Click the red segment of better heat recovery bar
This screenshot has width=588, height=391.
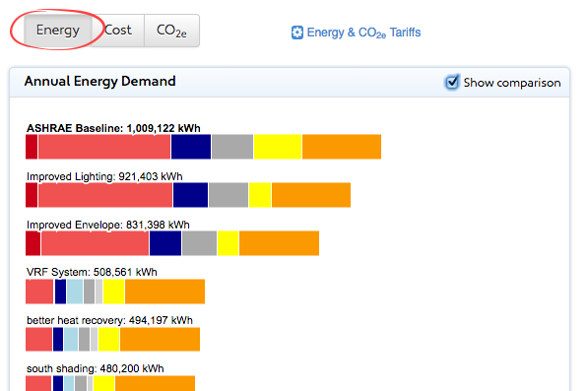pos(38,339)
